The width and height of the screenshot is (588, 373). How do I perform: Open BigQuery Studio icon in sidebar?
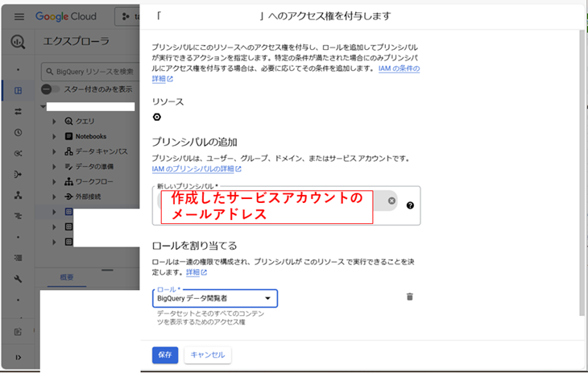pos(18,91)
